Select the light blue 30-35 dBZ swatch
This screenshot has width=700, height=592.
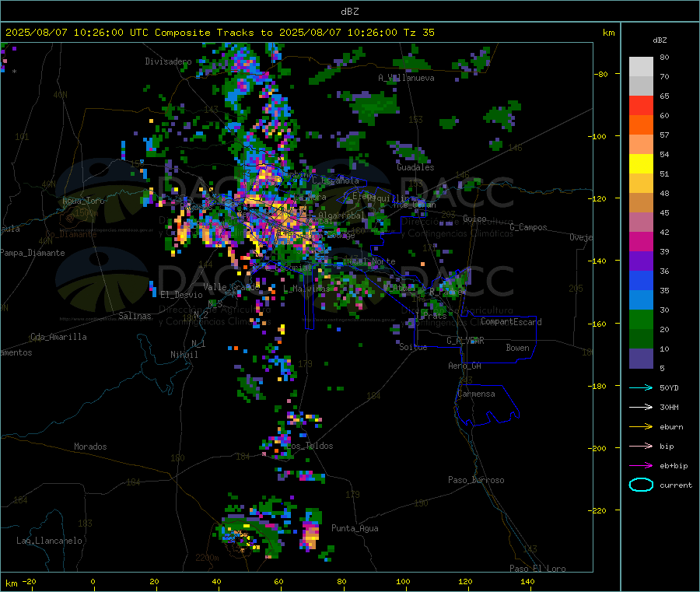[x=641, y=300]
